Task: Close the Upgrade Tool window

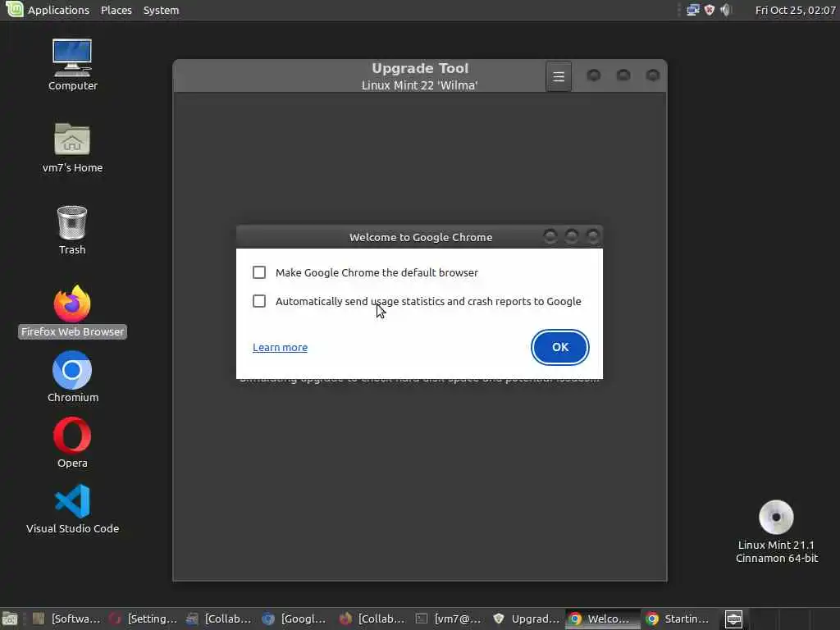Action: coord(652,75)
